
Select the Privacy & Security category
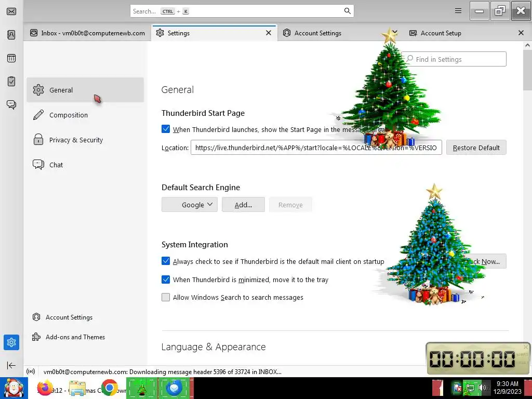(85, 140)
